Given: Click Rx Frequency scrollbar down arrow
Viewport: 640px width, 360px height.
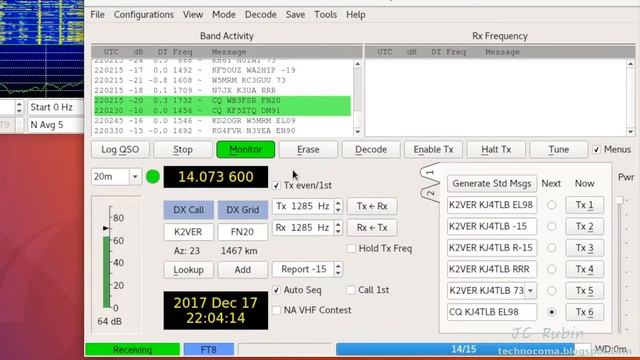Looking at the screenshot, I should (631, 131).
